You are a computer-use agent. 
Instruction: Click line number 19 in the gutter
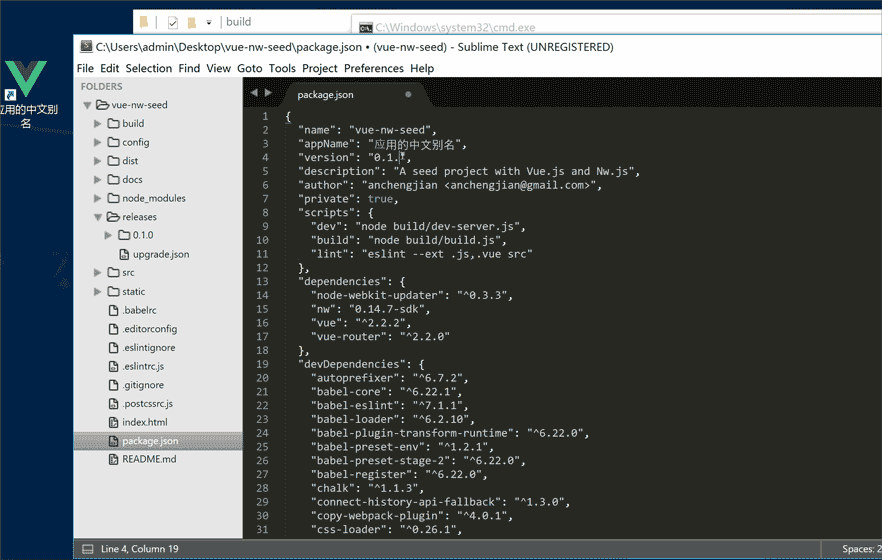[x=262, y=364]
